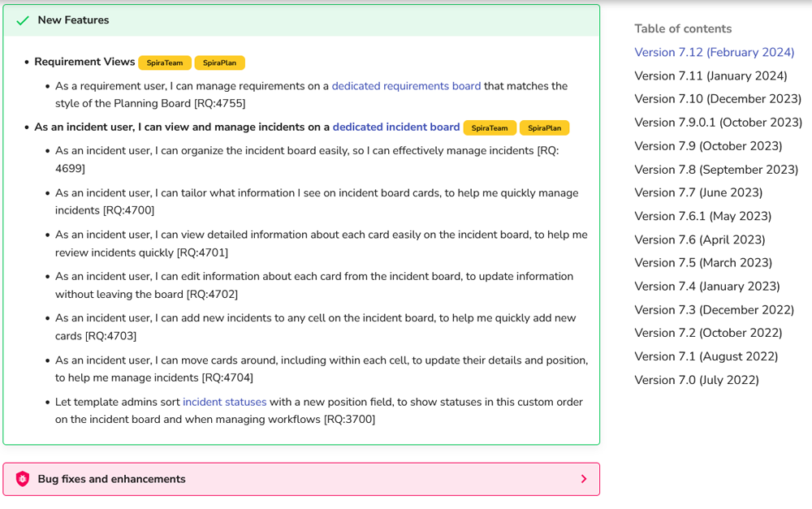Go to Version 7.11 (January 2024)

click(710, 76)
